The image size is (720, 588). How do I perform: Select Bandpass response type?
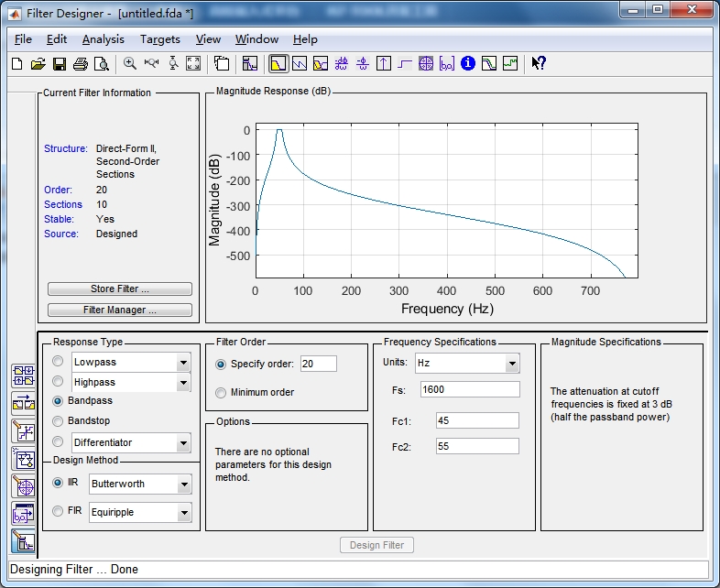(x=58, y=401)
